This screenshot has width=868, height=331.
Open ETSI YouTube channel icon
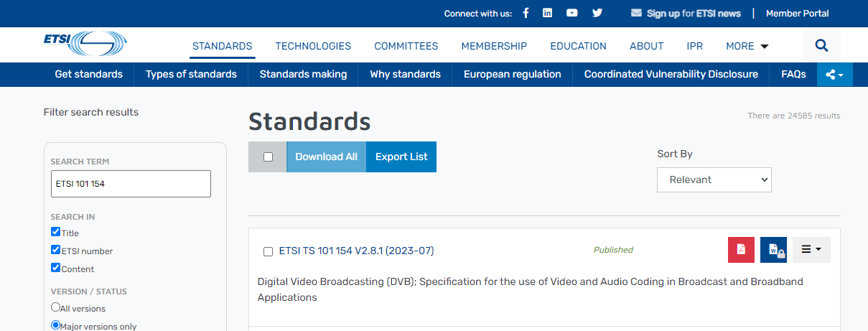pyautogui.click(x=572, y=13)
